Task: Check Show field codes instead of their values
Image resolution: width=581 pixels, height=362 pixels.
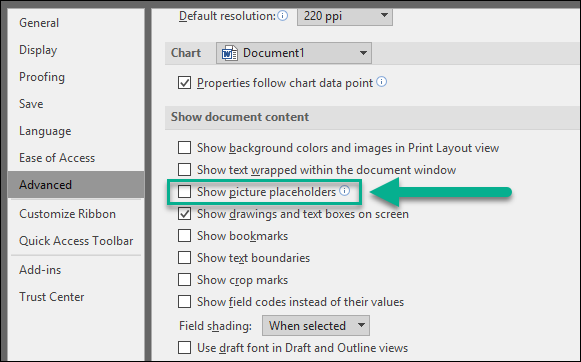Action: pyautogui.click(x=185, y=302)
